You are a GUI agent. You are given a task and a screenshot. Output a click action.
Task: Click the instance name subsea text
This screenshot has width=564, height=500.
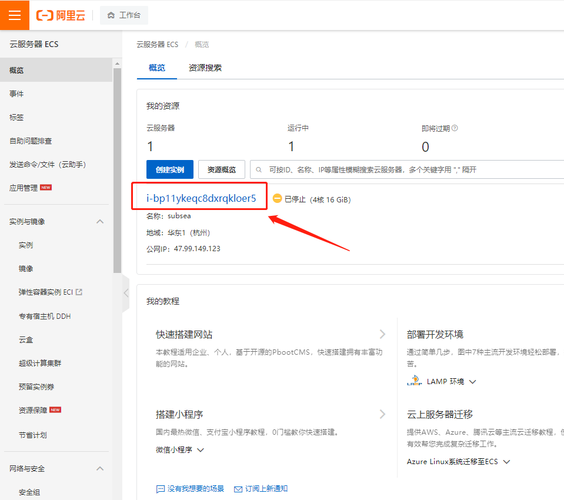[x=179, y=216]
